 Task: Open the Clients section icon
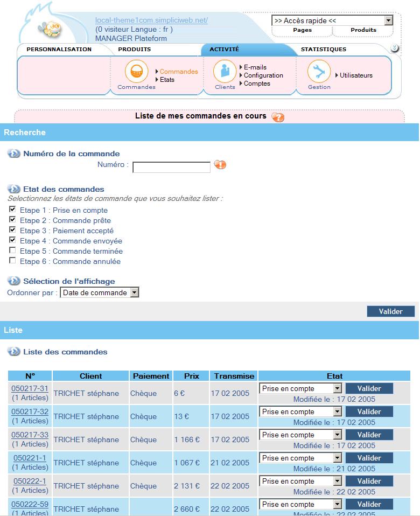click(x=225, y=72)
